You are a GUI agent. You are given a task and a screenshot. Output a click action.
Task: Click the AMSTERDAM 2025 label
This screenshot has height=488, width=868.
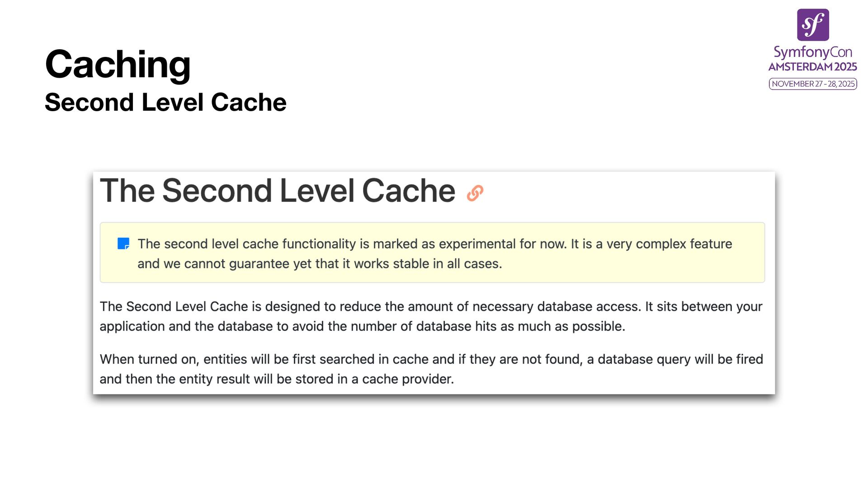[813, 67]
